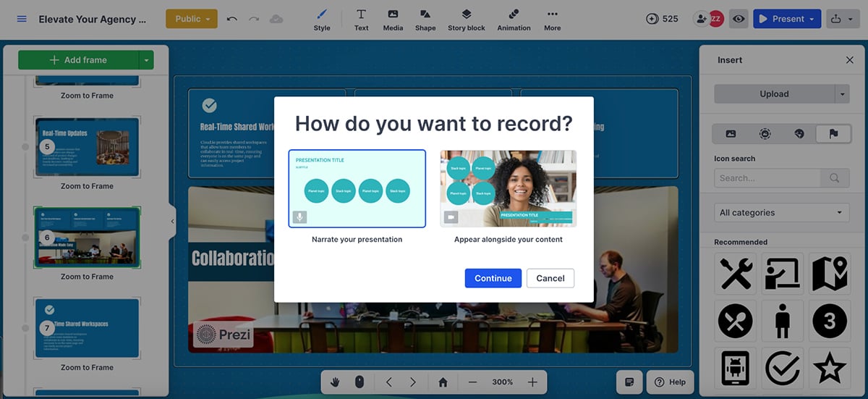Viewport: 868px width, 399px height.
Task: Select the hand pan tool
Action: coord(336,382)
